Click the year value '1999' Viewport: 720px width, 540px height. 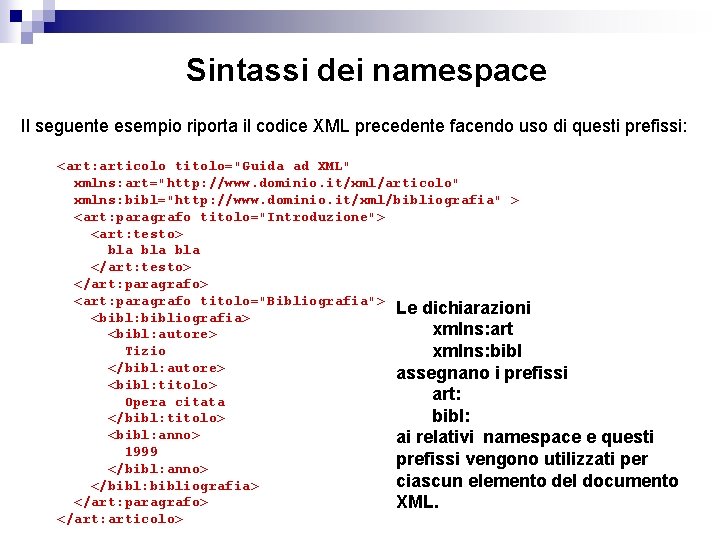click(x=141, y=451)
